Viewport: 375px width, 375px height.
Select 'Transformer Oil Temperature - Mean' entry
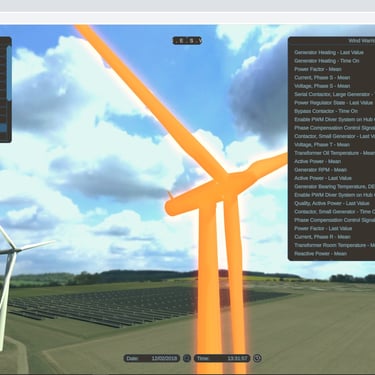(x=334, y=153)
